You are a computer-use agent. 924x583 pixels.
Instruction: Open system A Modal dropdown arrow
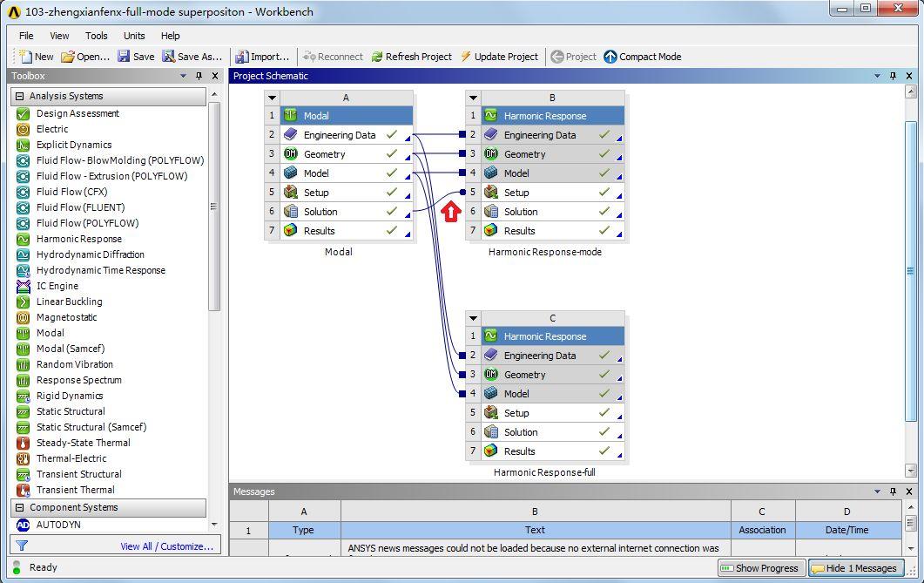[272, 98]
